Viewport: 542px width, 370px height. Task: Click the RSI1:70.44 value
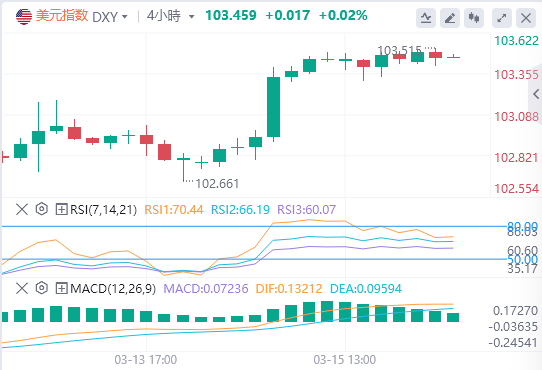(174, 210)
